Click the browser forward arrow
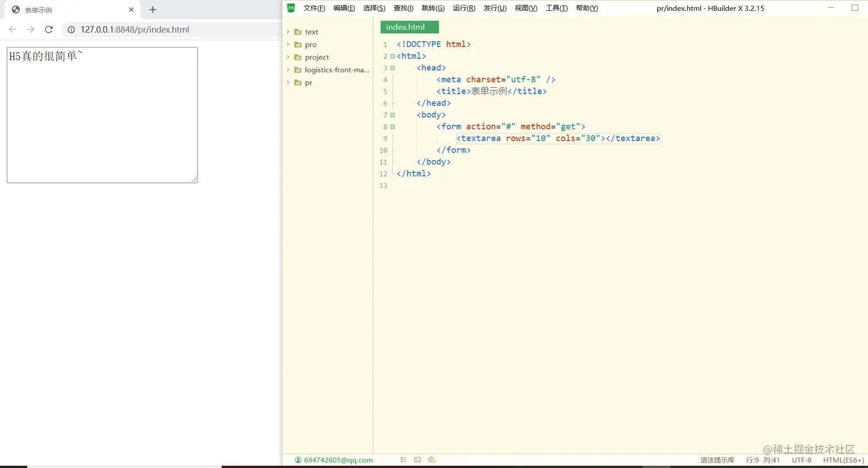The height and width of the screenshot is (468, 868). (x=30, y=29)
